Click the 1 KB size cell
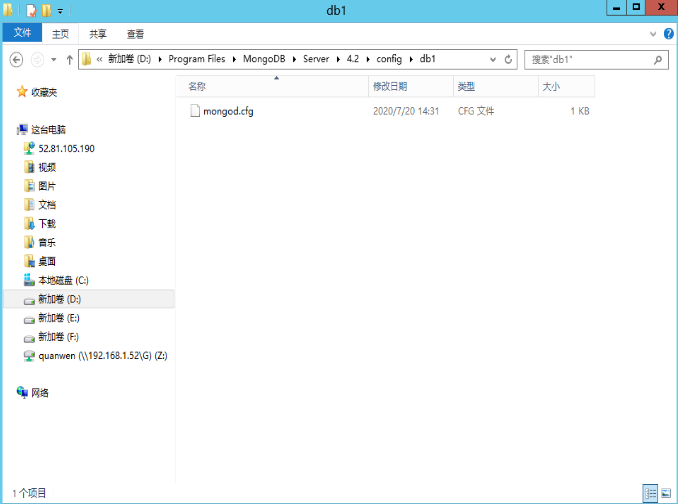678x504 pixels. (579, 111)
